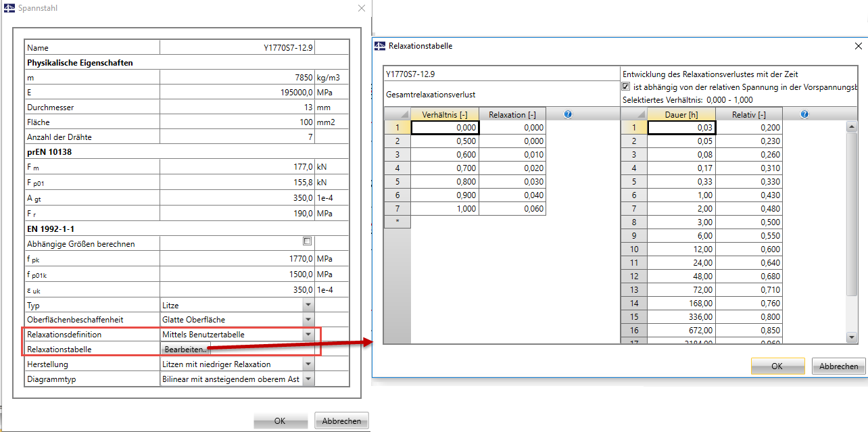Image resolution: width=868 pixels, height=432 pixels.
Task: Cancel Spannstahl dialog with Abbrechen
Action: tap(341, 421)
